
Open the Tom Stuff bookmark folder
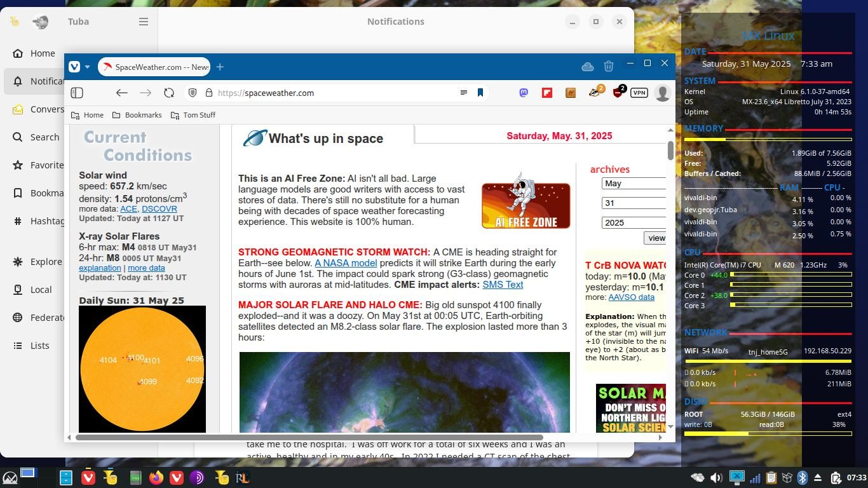[193, 115]
